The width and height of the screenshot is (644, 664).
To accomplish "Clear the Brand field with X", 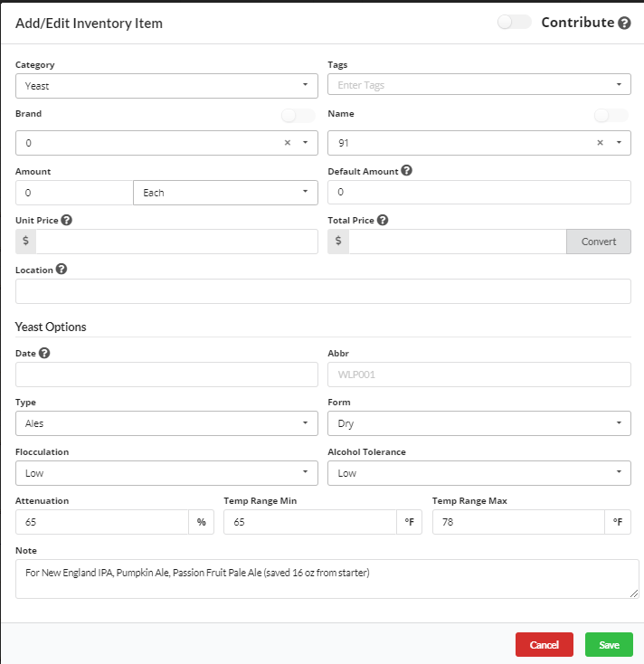I will point(288,143).
